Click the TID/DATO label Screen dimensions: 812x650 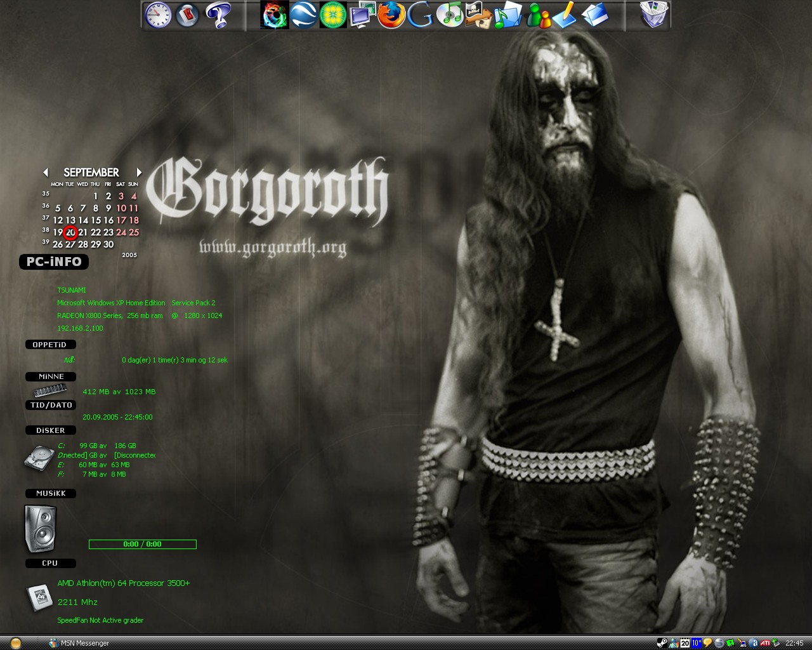(x=51, y=405)
